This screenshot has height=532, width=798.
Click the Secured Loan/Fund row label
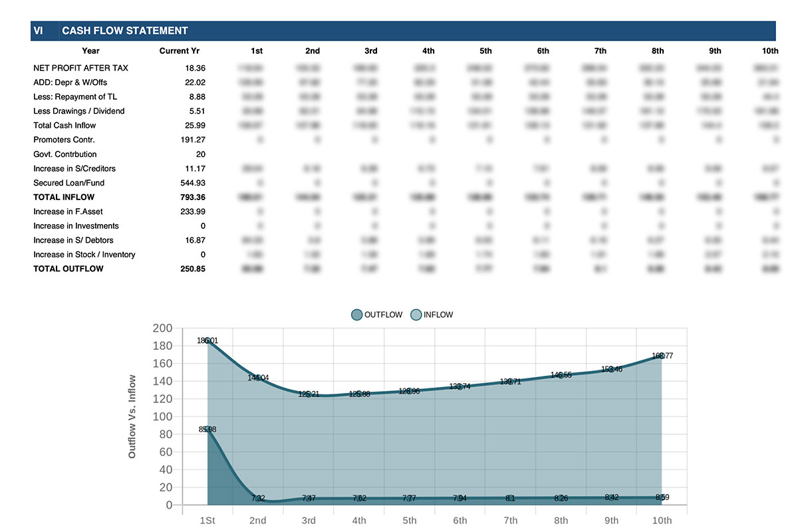69,183
